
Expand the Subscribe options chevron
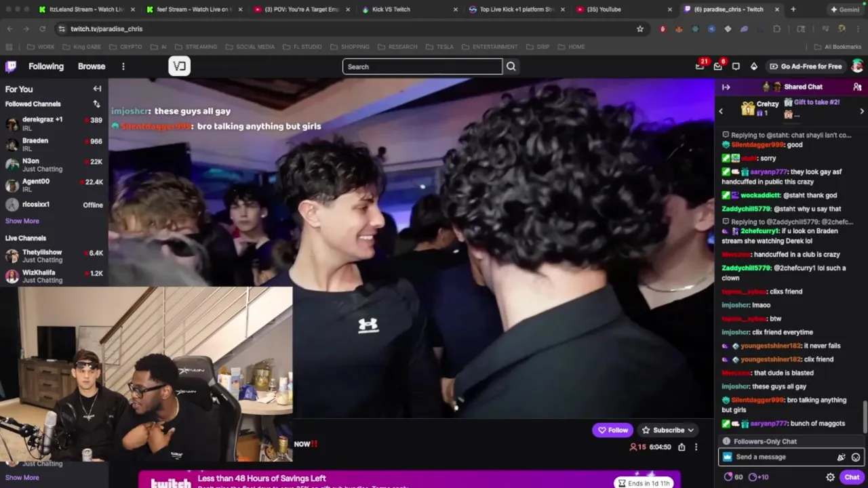690,430
